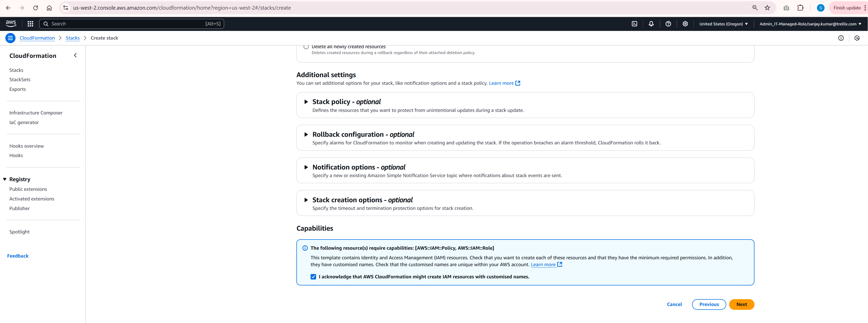The height and width of the screenshot is (323, 868).
Task: Open the notifications bell icon
Action: pyautogui.click(x=651, y=24)
